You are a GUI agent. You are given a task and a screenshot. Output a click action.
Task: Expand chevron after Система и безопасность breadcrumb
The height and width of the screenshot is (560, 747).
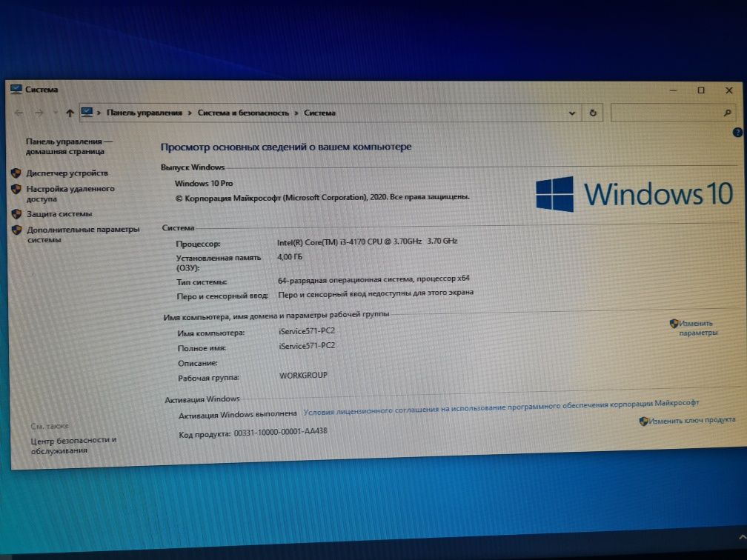coord(296,113)
